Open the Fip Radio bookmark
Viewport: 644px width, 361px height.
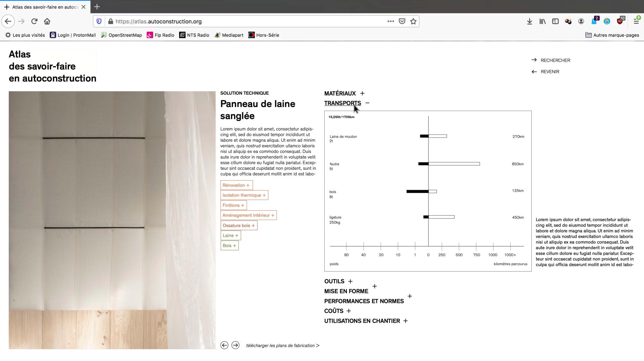point(161,35)
